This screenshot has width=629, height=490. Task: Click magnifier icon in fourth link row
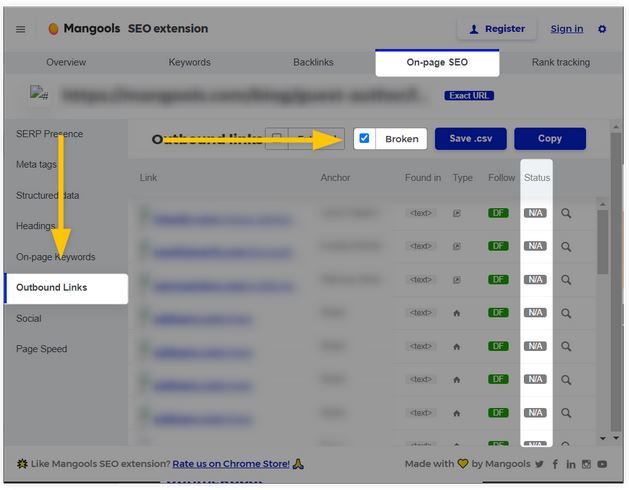click(x=566, y=313)
